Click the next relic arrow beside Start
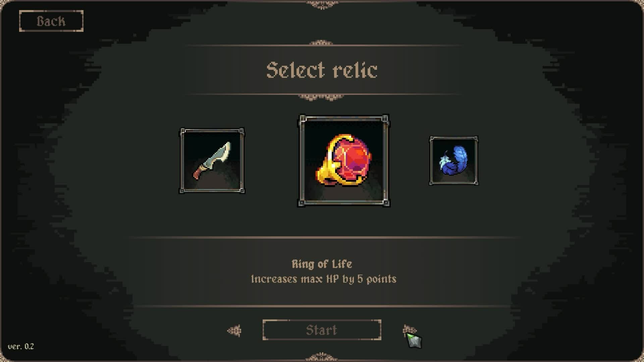 click(409, 330)
